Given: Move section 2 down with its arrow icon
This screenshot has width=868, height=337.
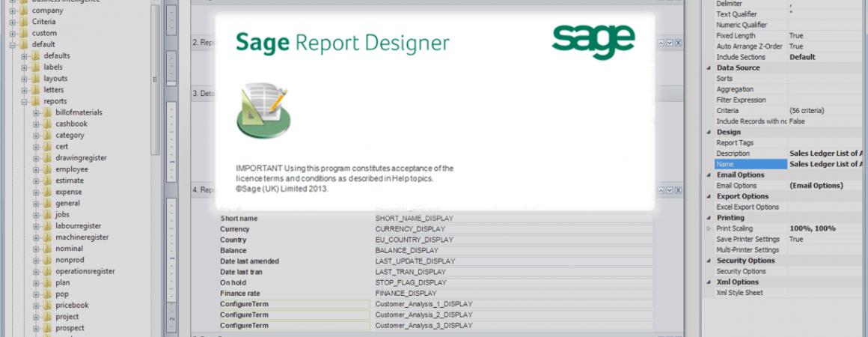Looking at the screenshot, I should pyautogui.click(x=670, y=43).
